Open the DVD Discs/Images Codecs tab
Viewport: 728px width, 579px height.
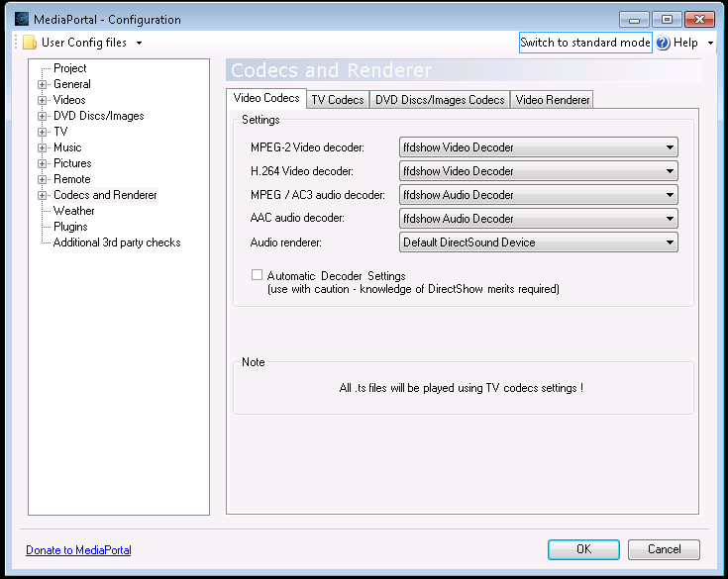pyautogui.click(x=440, y=99)
